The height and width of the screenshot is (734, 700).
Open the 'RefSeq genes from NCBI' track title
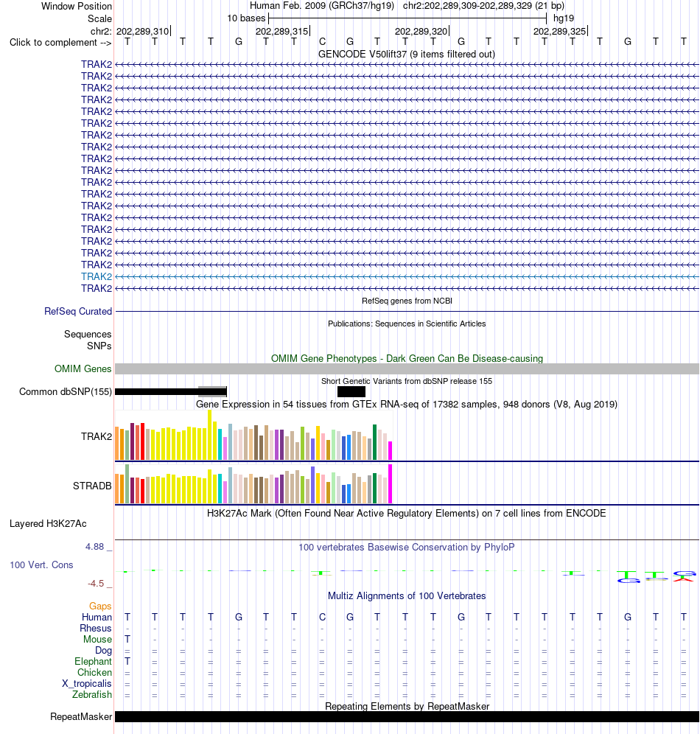[407, 301]
